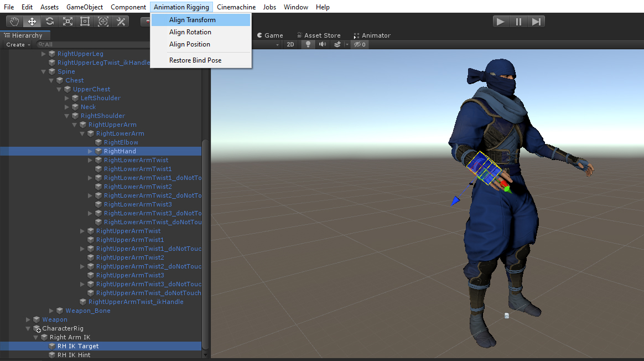Choose Align Rotation from menu
This screenshot has height=361, width=644.
(190, 32)
